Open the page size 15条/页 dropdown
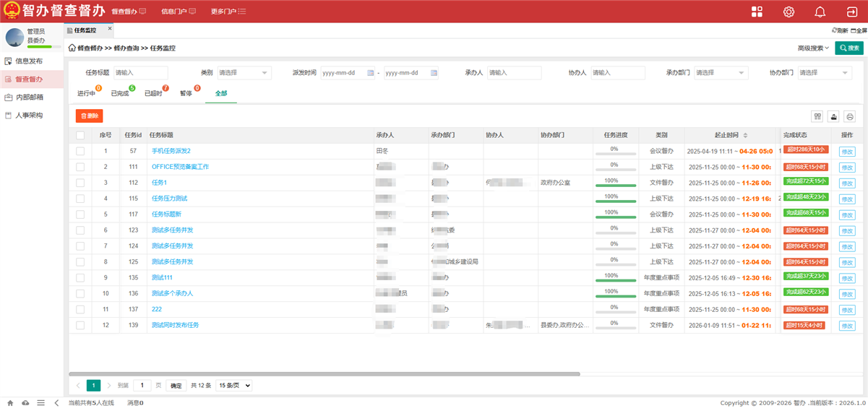The width and height of the screenshot is (868, 408). coord(233,386)
